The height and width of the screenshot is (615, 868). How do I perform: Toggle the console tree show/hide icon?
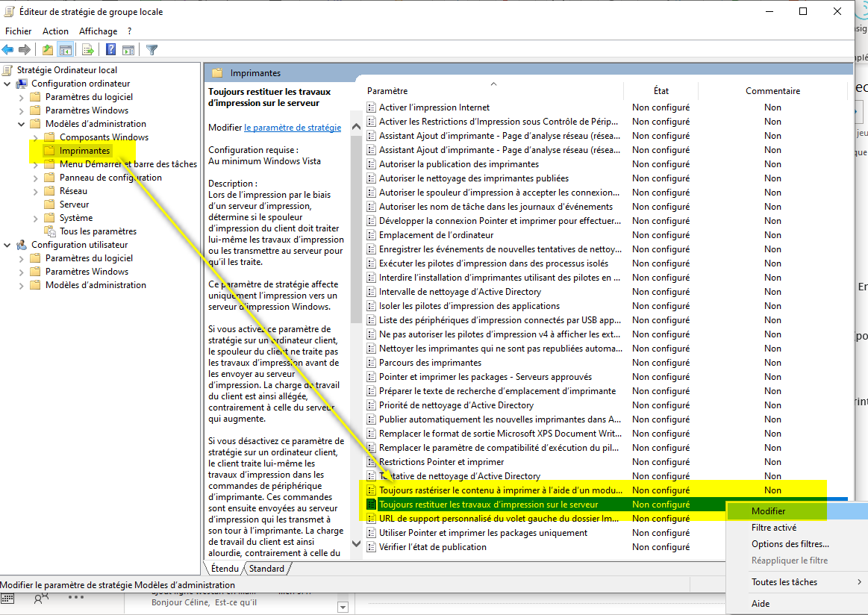66,50
